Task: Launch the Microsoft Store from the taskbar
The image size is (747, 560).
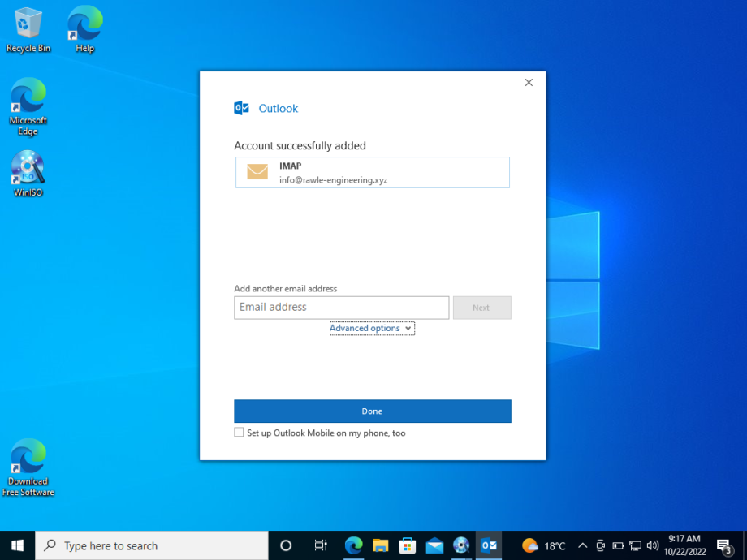Action: pos(407,545)
